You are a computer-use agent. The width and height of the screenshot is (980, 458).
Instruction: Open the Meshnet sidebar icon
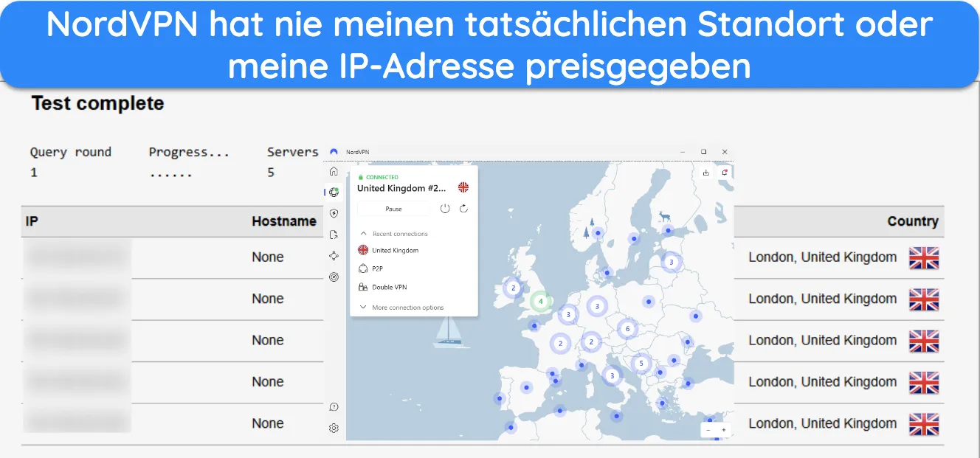coord(334,256)
